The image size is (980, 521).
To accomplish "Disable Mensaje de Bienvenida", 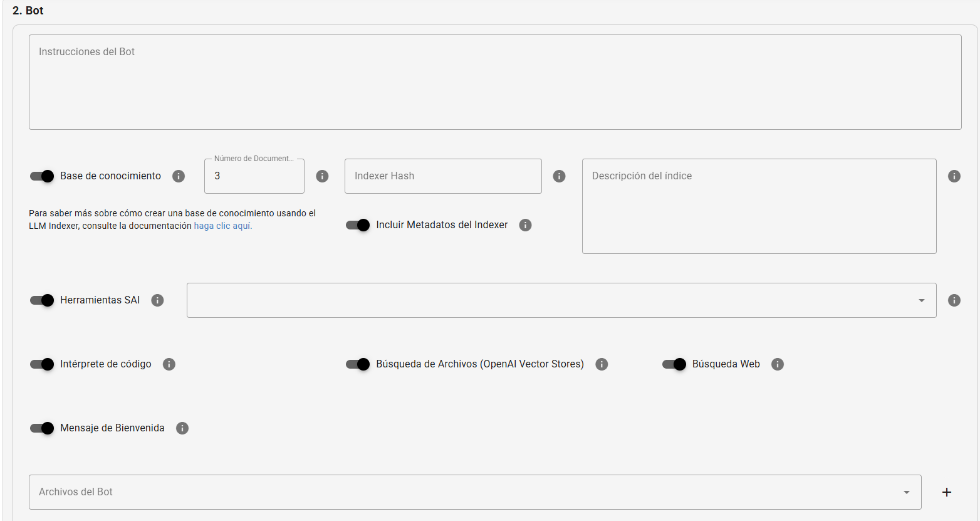I will tap(41, 428).
